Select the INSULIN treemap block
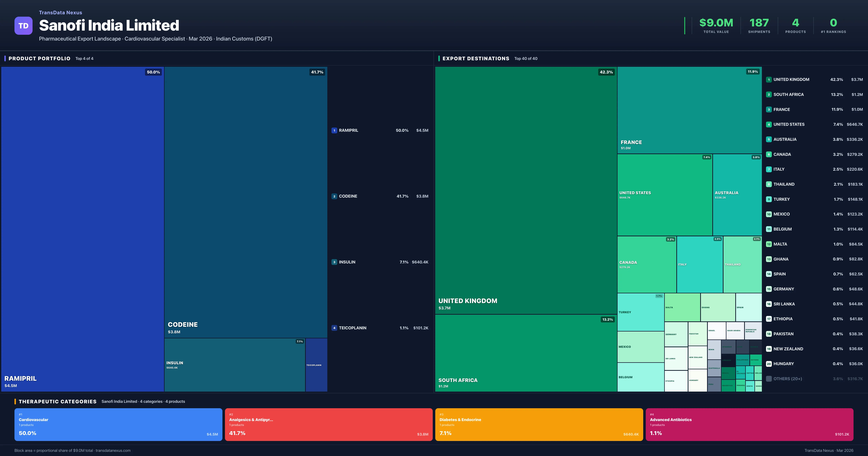868x456 pixels. [x=235, y=365]
